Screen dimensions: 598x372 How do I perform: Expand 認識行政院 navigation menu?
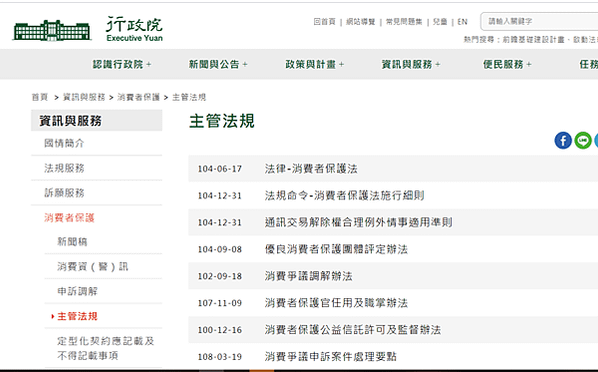click(122, 64)
